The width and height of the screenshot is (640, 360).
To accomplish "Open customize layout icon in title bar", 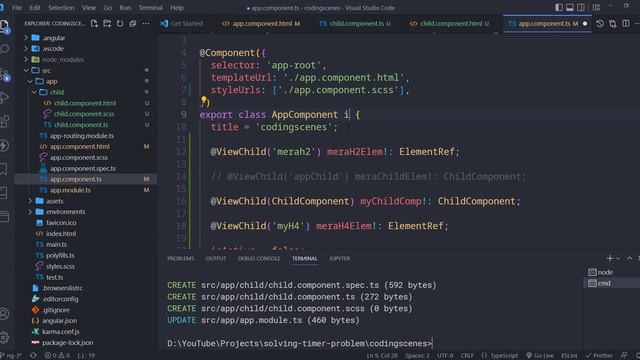I will click(x=596, y=7).
